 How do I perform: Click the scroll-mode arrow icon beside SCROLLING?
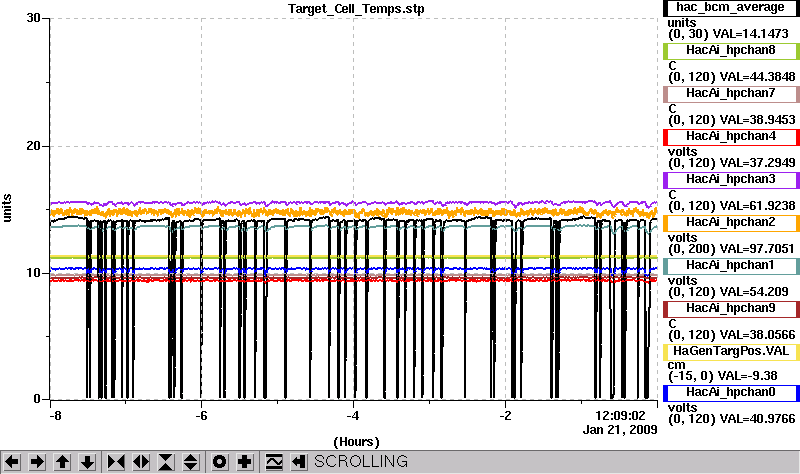(299, 462)
